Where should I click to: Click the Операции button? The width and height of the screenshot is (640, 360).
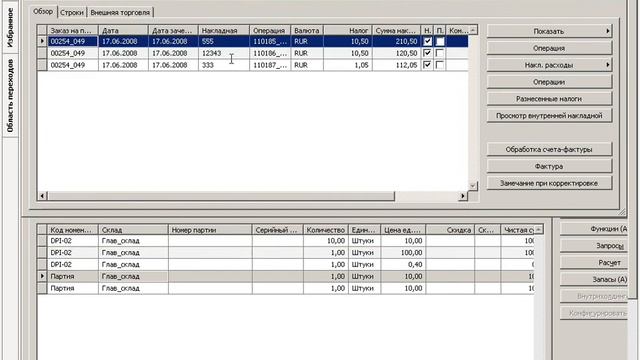coord(549,82)
